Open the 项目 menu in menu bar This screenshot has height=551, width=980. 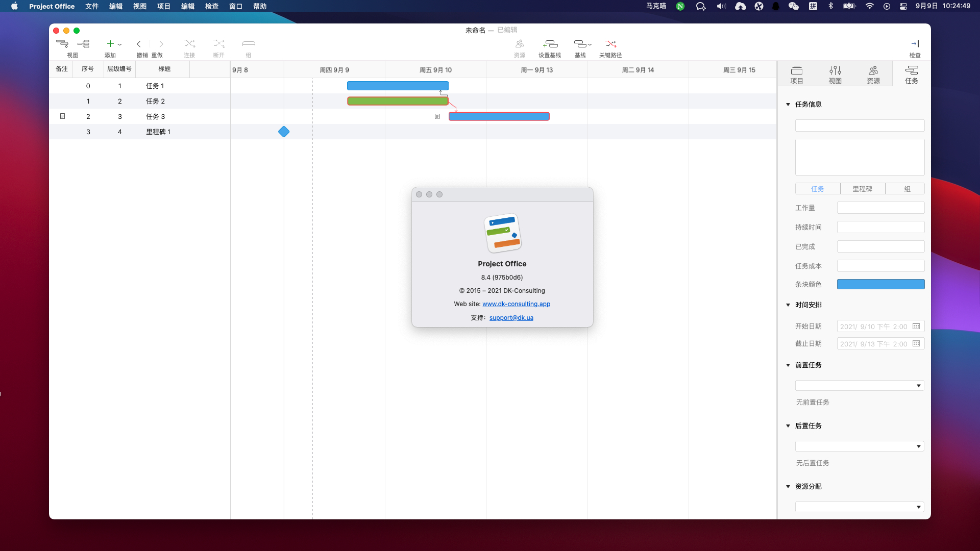(164, 6)
